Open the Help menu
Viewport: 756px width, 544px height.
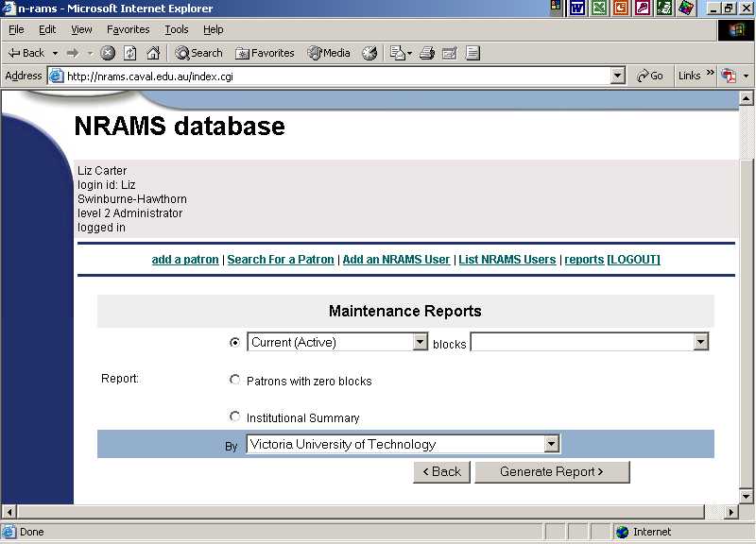click(x=214, y=30)
